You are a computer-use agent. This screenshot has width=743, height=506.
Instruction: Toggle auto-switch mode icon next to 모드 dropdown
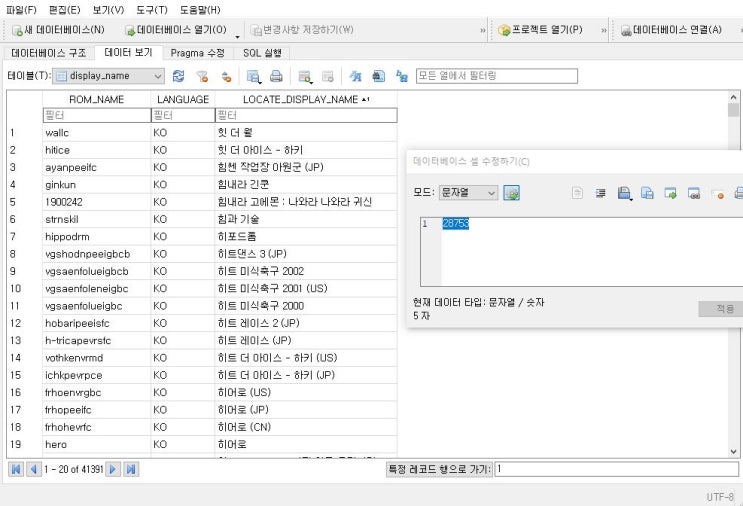pos(511,193)
